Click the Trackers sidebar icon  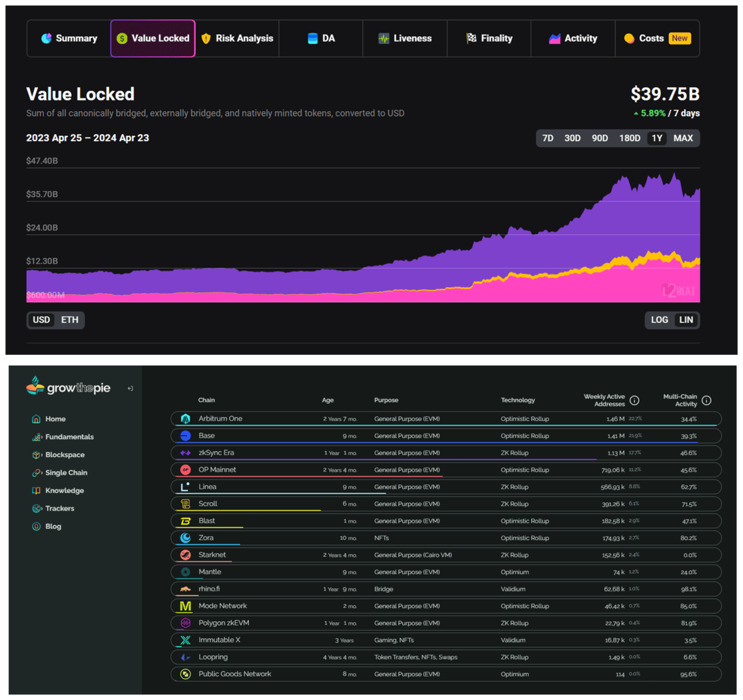coord(37,509)
